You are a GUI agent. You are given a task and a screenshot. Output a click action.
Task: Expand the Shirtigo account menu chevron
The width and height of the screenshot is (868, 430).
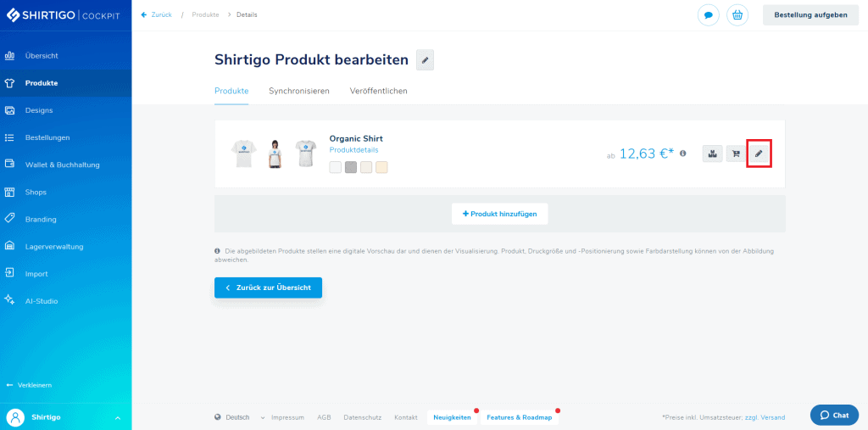pos(118,416)
